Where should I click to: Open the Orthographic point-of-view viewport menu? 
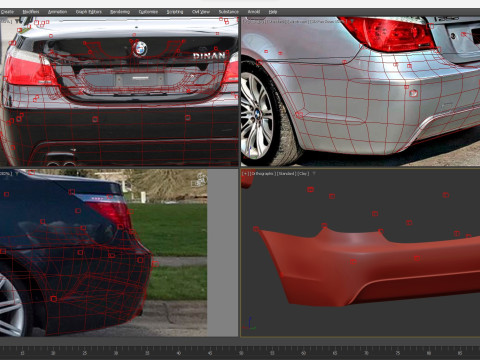pos(263,174)
